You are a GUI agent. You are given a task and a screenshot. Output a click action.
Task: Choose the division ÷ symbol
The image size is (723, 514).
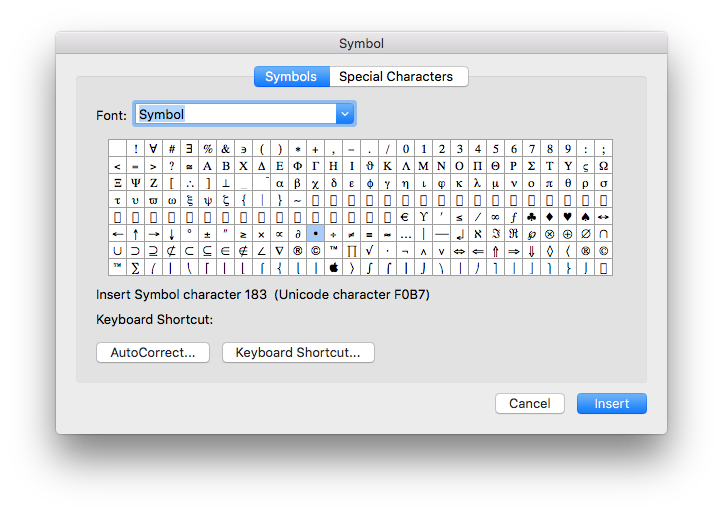(x=333, y=234)
